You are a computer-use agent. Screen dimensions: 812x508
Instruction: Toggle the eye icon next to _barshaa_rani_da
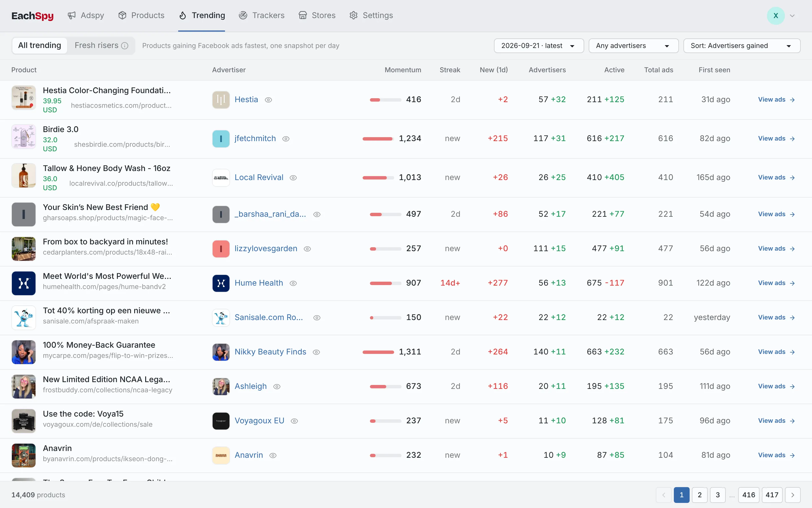click(317, 214)
